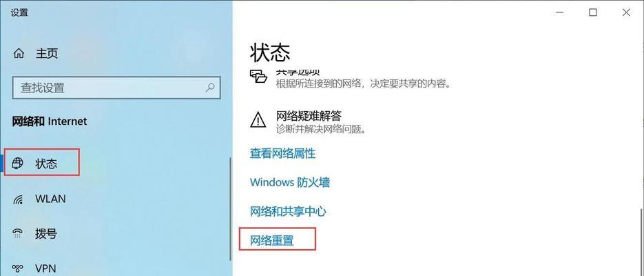Maximize the Settings window

point(592,12)
